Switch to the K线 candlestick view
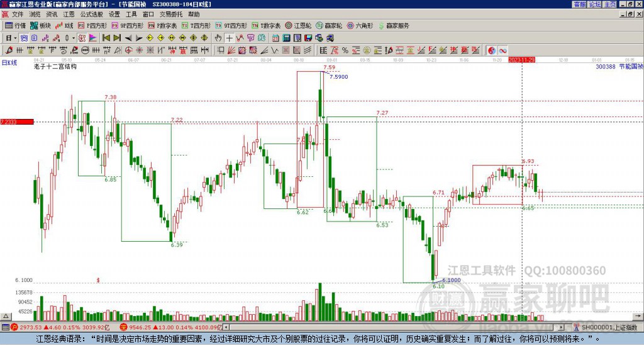 coord(64,25)
